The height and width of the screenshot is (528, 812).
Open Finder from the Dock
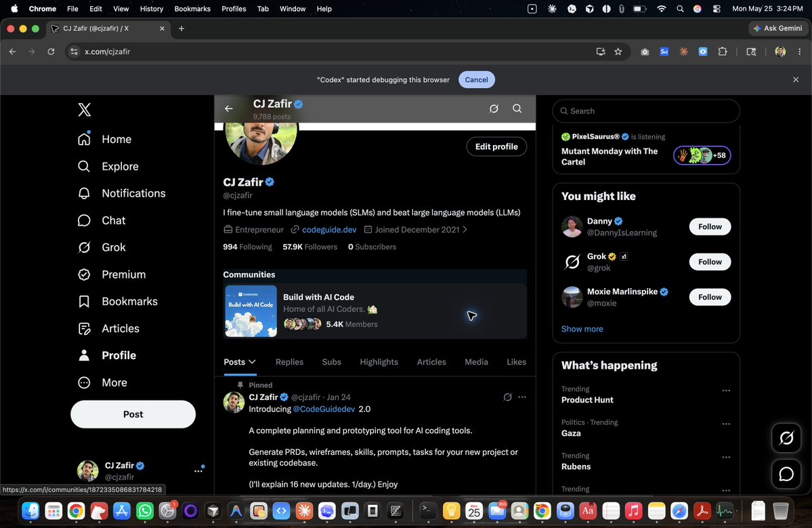[30, 512]
